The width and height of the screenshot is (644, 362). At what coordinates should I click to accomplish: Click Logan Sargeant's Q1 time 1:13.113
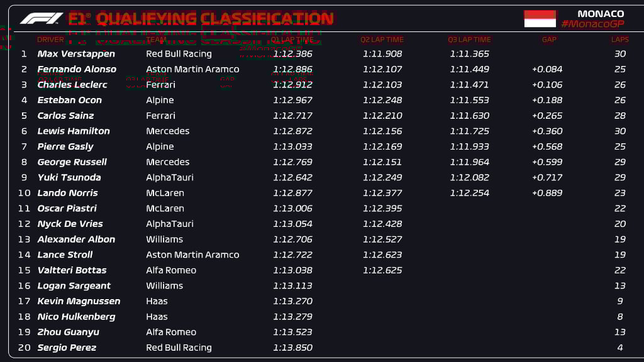click(x=293, y=286)
